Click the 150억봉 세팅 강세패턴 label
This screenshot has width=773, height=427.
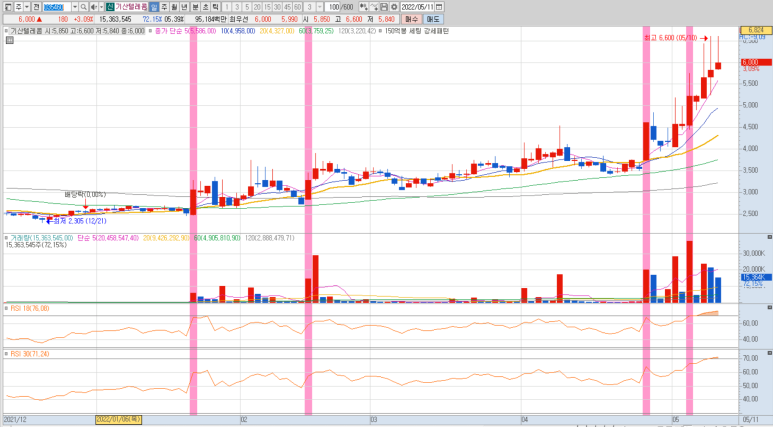tap(417, 31)
